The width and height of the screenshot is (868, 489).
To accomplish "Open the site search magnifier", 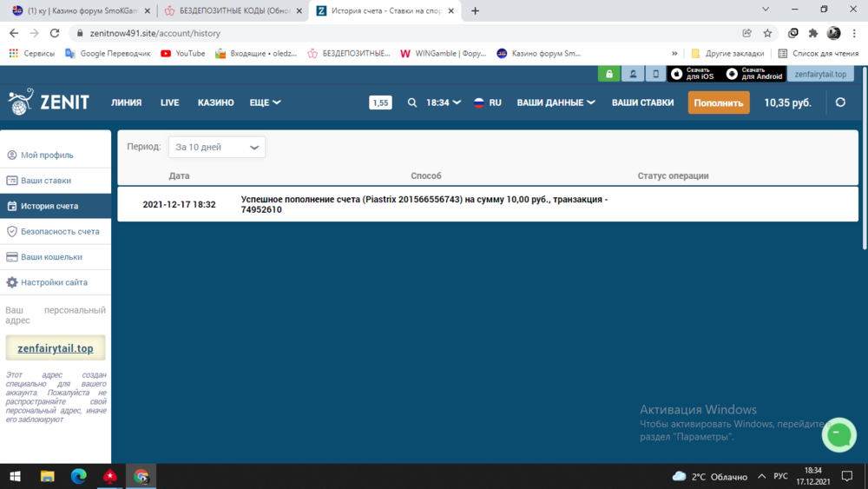I will click(411, 102).
